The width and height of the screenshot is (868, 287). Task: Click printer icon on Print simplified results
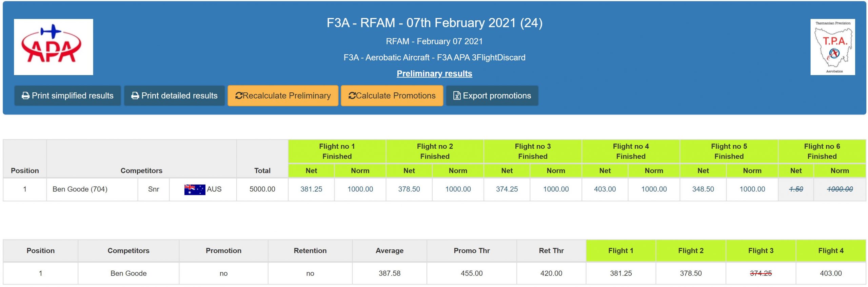pos(25,96)
